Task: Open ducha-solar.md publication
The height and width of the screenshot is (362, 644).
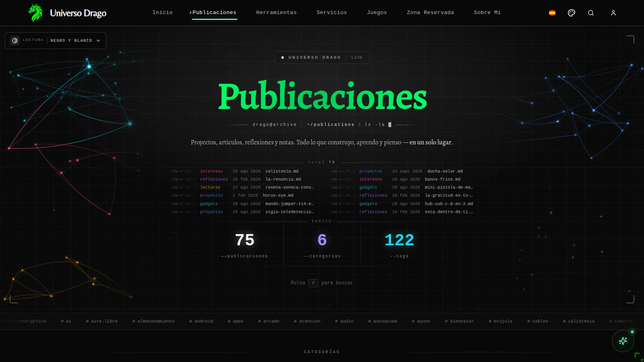Action: point(445,171)
